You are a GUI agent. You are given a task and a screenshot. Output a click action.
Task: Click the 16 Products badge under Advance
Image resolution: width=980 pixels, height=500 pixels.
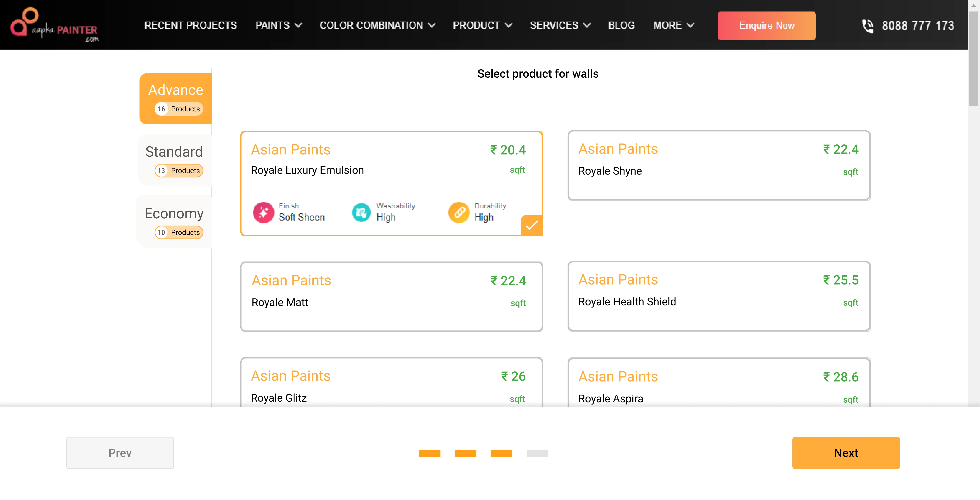click(179, 109)
